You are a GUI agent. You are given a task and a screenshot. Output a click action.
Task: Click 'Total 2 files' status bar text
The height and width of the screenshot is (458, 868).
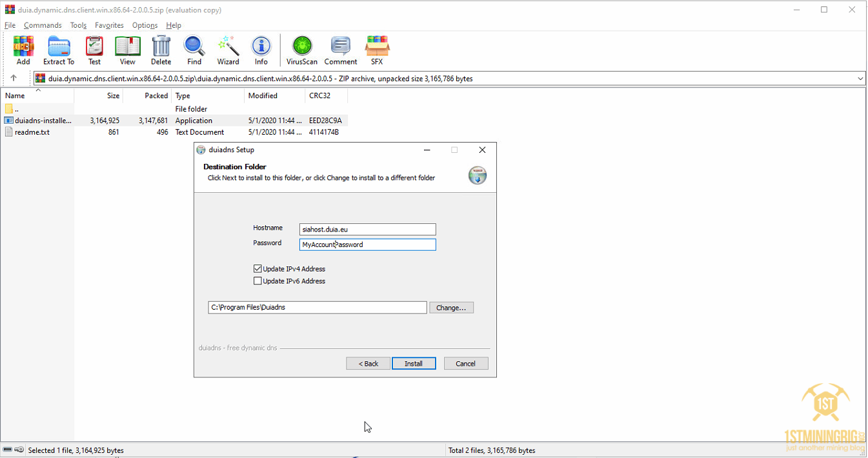pos(492,450)
